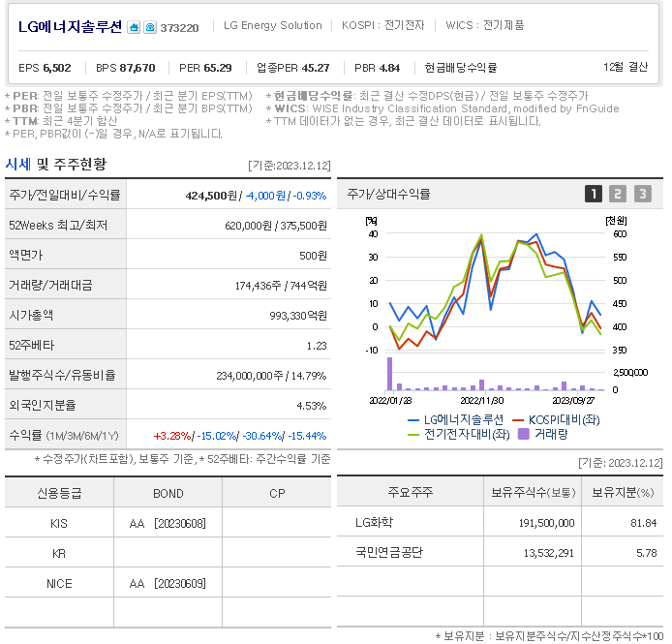Screen dimensions: 672x644
Task: Click 전기전자대비(좌) legend green marker
Action: [413, 435]
